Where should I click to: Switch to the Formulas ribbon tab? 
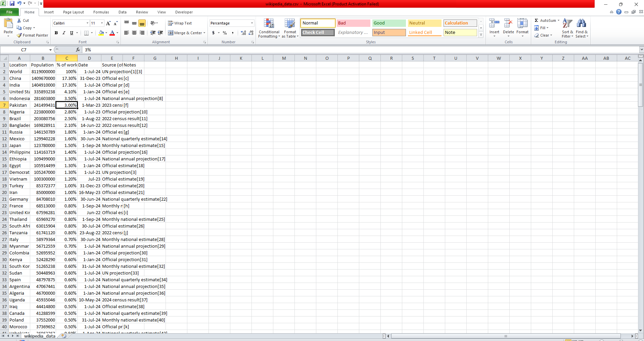101,12
